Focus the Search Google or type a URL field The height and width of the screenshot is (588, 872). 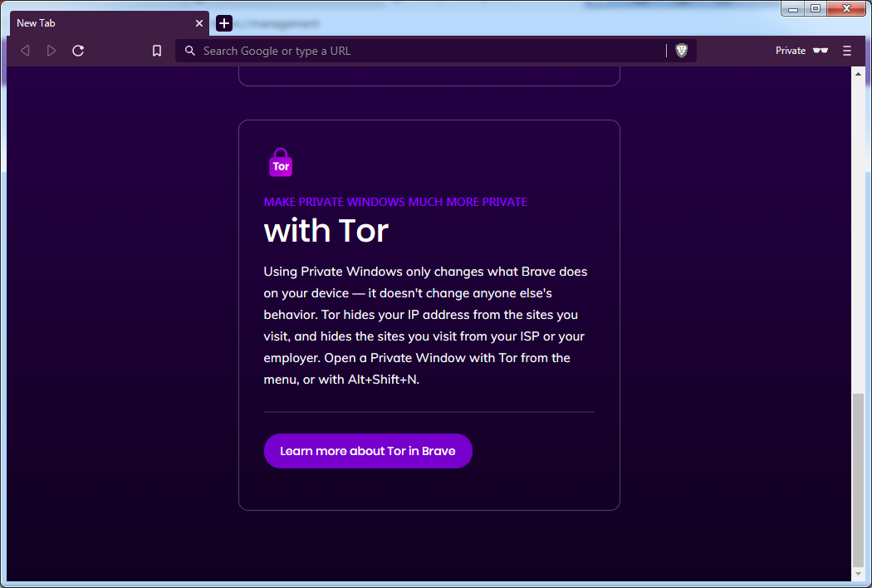coord(434,51)
